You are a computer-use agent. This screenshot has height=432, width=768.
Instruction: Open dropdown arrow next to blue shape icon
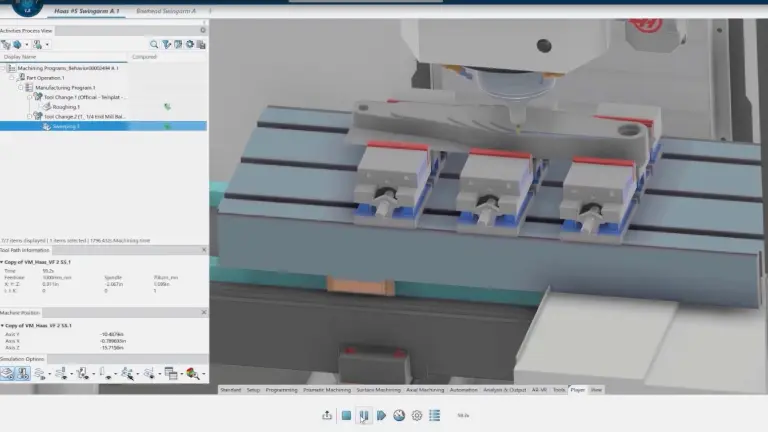(26, 45)
